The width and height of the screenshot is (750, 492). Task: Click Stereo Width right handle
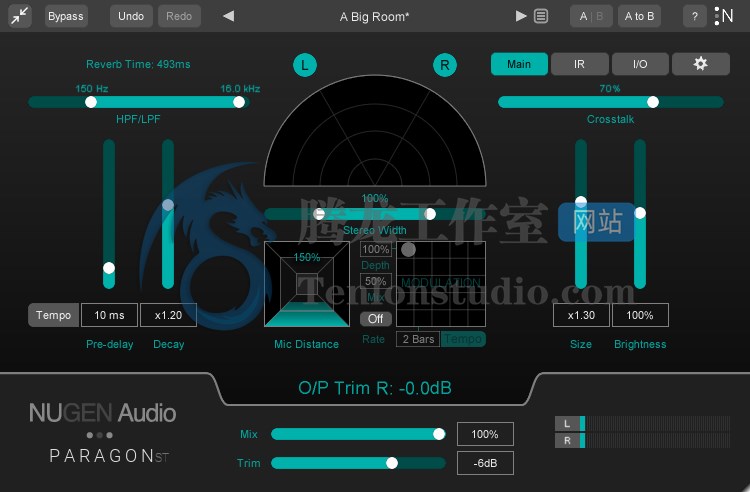(430, 214)
